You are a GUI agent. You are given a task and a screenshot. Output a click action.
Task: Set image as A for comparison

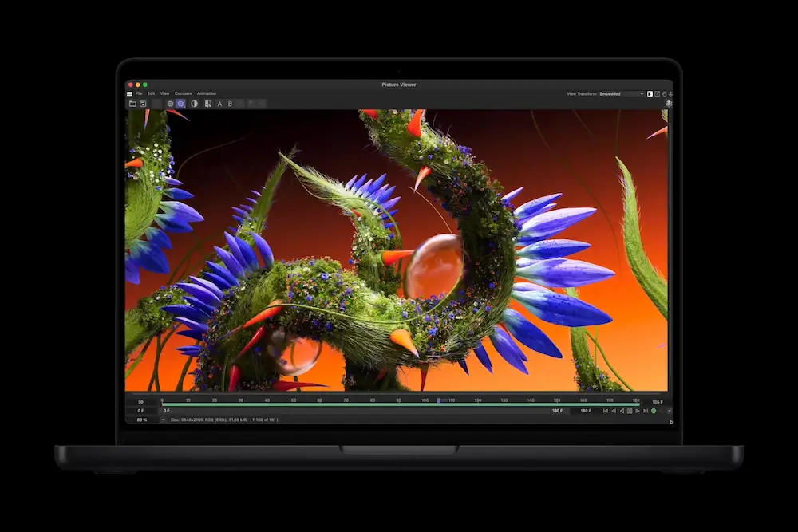220,104
